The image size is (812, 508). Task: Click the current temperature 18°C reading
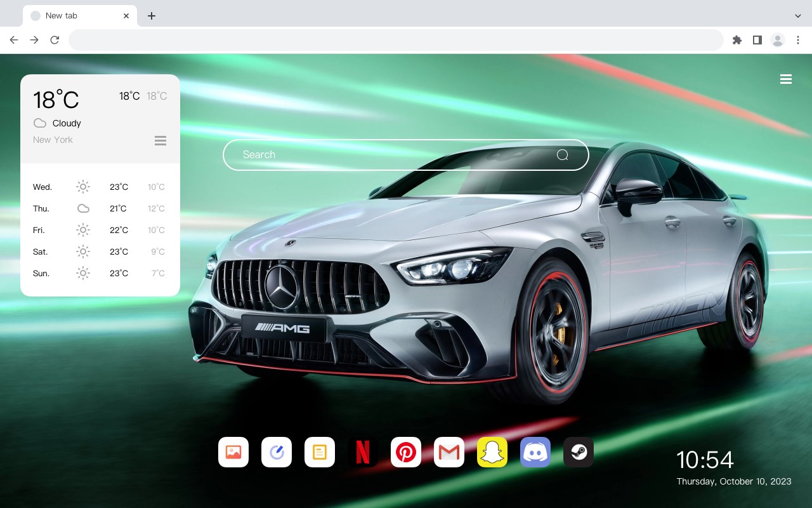[56, 100]
